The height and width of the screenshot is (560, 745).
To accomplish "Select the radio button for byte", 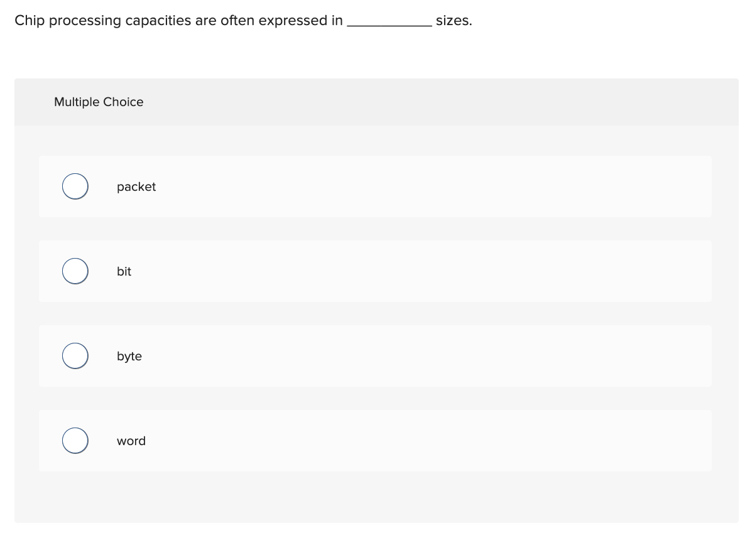I will (75, 355).
